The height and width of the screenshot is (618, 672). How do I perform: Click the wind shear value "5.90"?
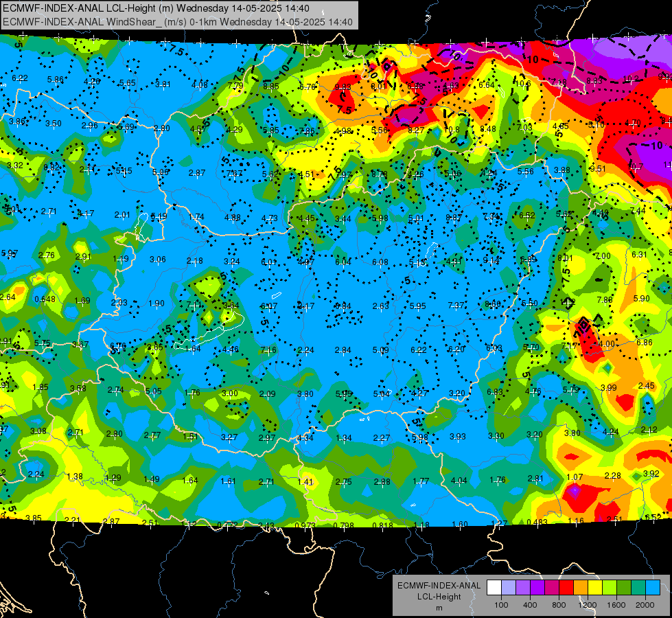(x=642, y=299)
